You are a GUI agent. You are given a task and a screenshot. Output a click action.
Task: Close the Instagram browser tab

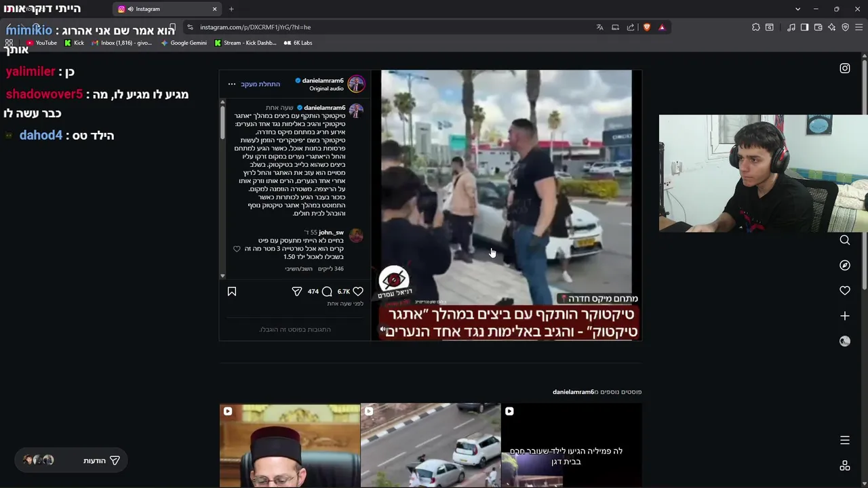click(215, 9)
